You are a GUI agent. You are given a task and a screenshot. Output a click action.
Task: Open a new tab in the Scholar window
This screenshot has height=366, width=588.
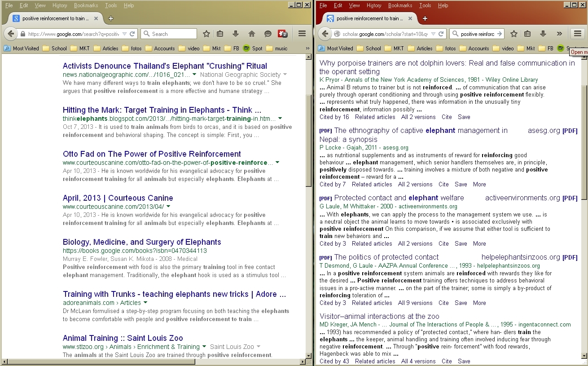425,18
